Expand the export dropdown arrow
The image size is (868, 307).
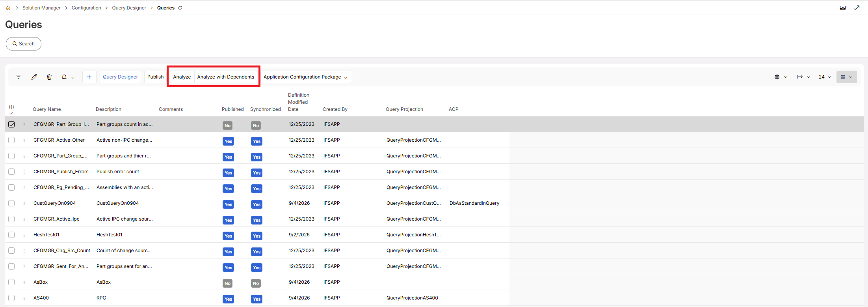(809, 77)
